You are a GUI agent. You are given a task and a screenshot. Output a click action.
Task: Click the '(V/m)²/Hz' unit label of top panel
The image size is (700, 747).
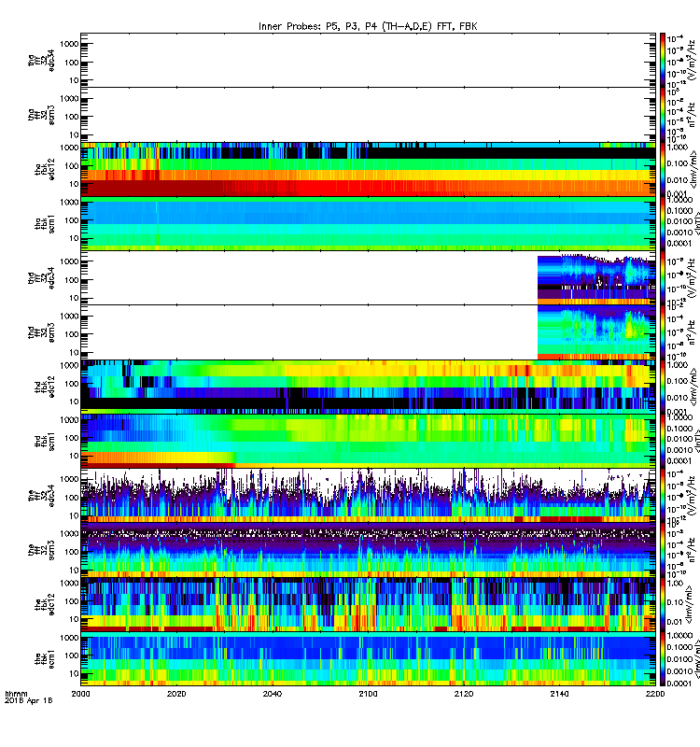click(x=693, y=60)
